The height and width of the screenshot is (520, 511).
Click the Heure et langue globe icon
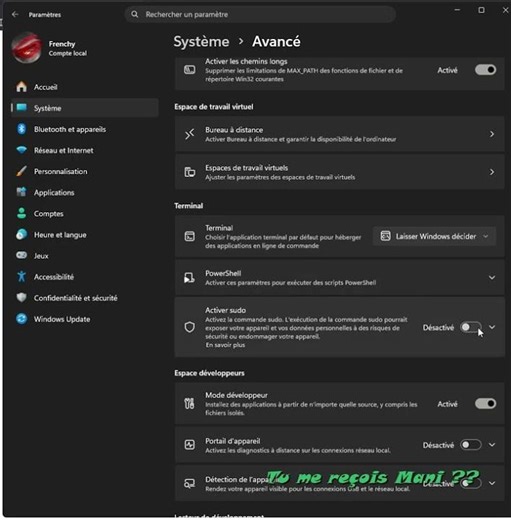click(22, 234)
